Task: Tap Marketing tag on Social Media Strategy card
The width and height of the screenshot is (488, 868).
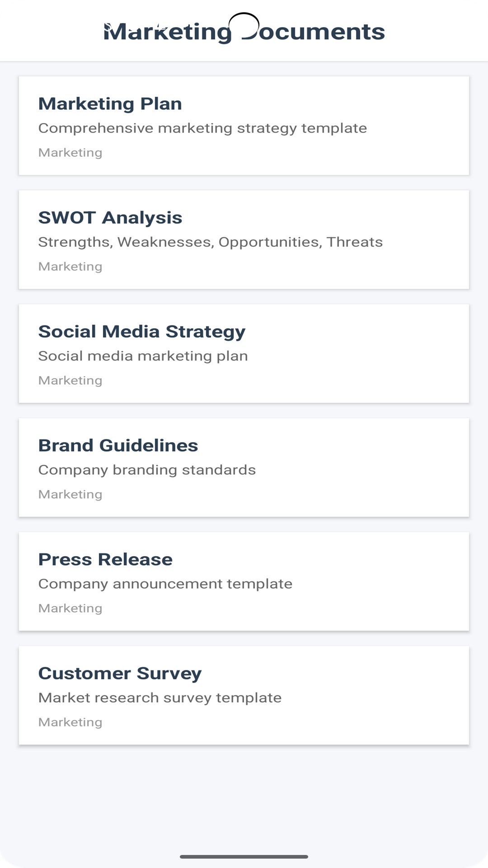Action: point(70,381)
